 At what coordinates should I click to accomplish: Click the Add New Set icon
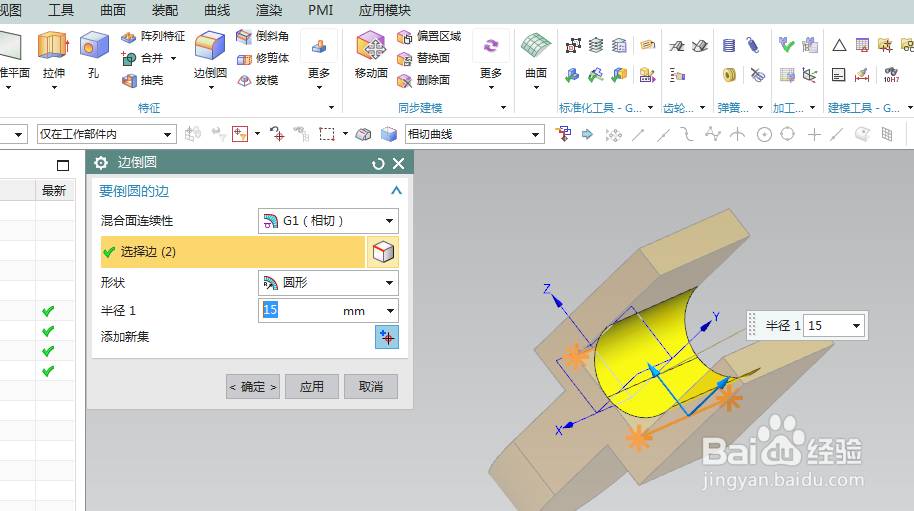tap(386, 337)
